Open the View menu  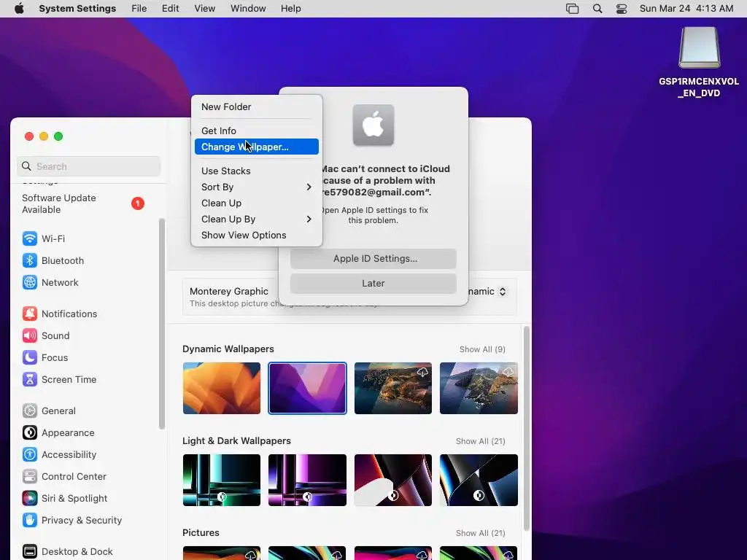click(204, 9)
